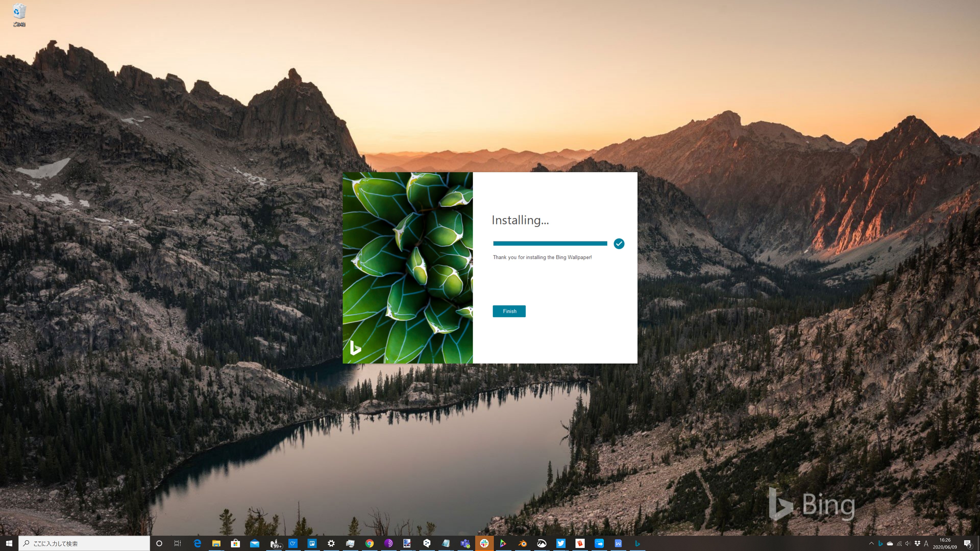Expand hidden system tray icons chevron
Screen dimensions: 980x551
coord(871,543)
